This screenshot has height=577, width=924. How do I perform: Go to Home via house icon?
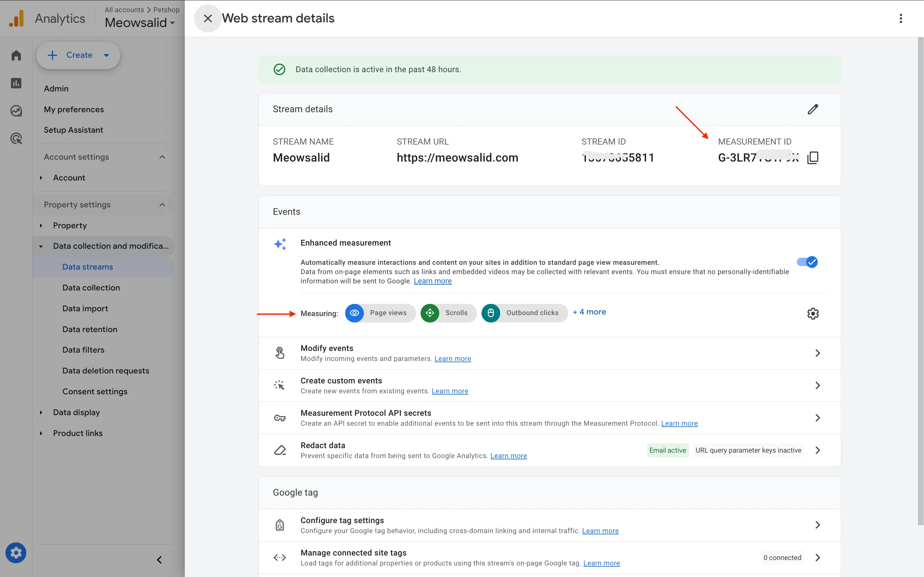[x=16, y=56]
